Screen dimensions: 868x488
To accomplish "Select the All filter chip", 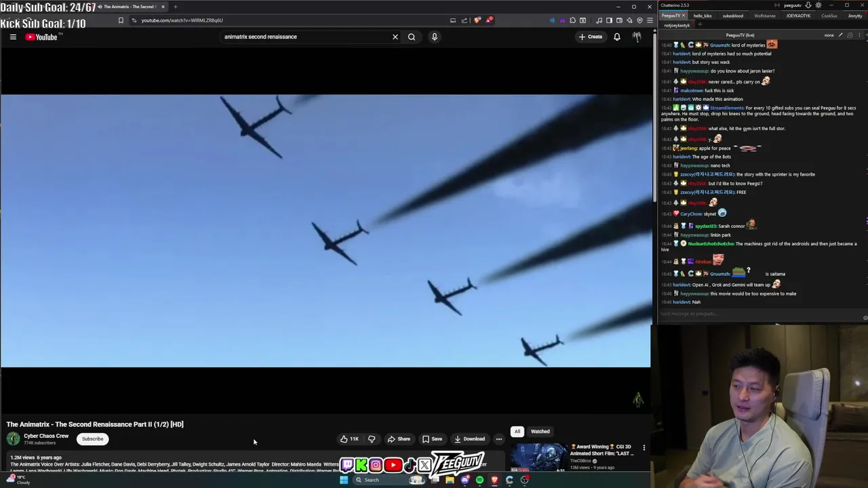I will point(517,431).
